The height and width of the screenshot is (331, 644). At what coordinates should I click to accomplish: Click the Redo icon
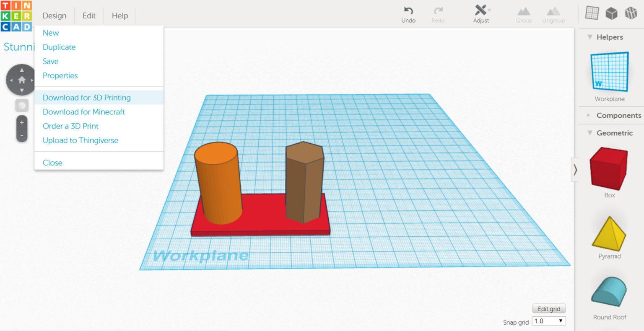tap(438, 10)
